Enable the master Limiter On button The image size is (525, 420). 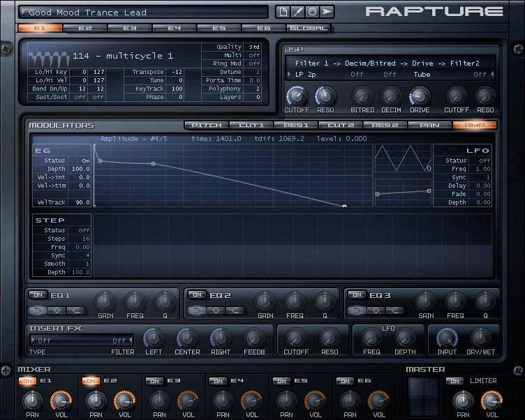click(454, 381)
